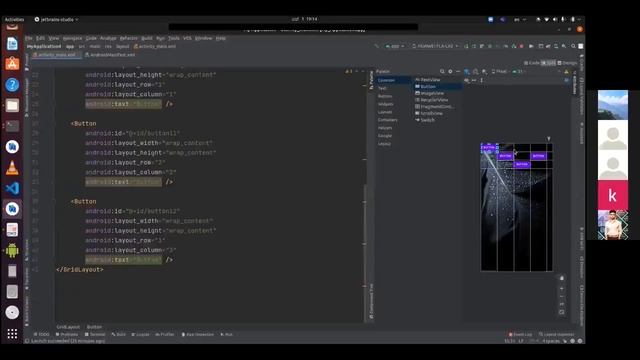Open the App Inspection tool window
Image resolution: width=640 pixels, height=360 pixels.
click(198, 334)
